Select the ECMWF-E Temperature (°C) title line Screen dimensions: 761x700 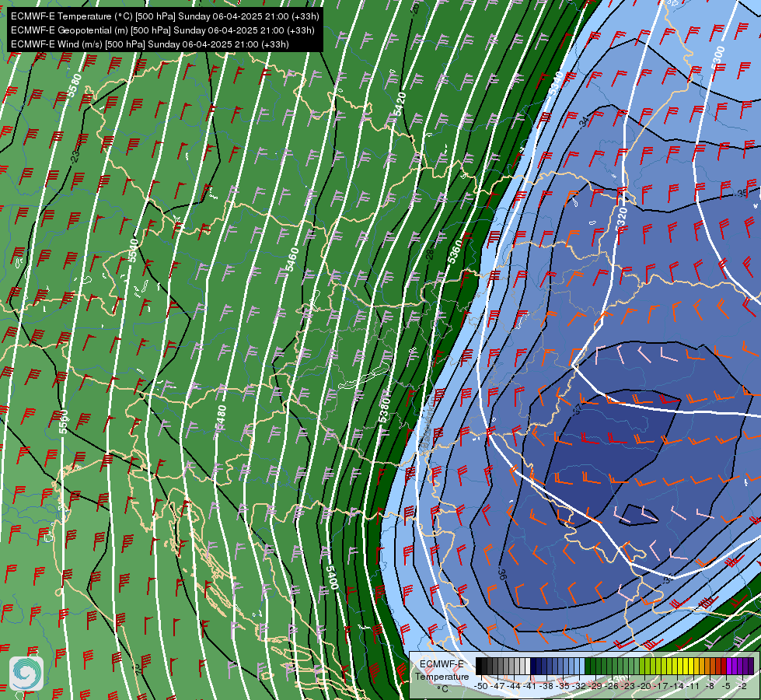165,16
